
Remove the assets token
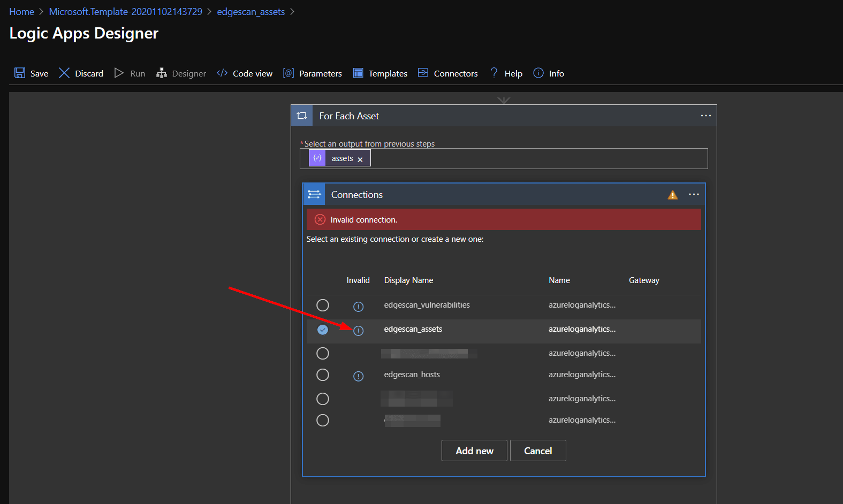coord(360,159)
